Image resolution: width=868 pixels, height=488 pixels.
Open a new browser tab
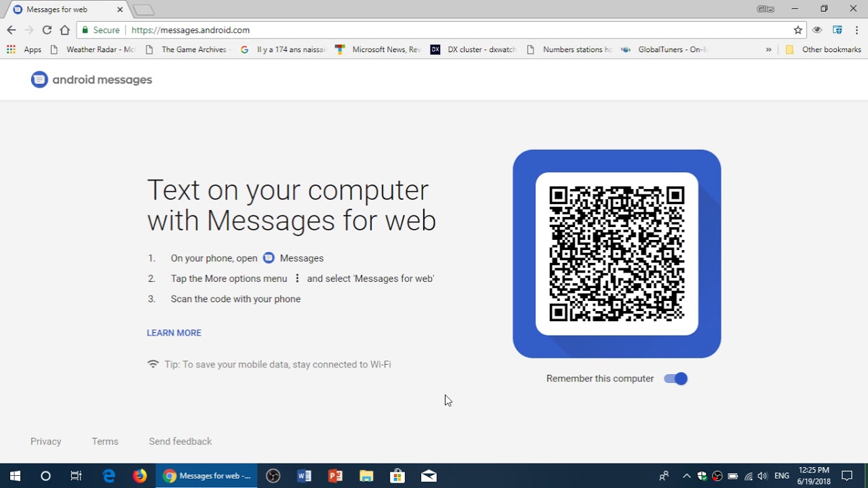click(143, 9)
